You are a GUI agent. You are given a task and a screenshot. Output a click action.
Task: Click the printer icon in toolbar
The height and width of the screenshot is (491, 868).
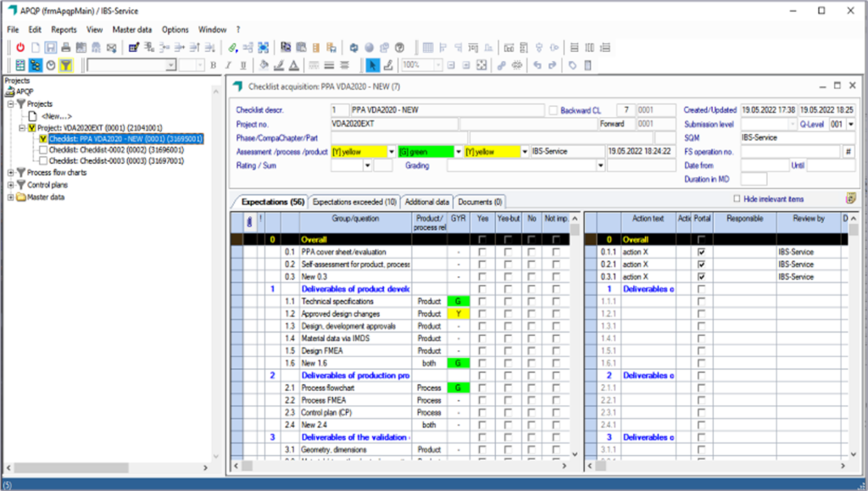click(66, 47)
